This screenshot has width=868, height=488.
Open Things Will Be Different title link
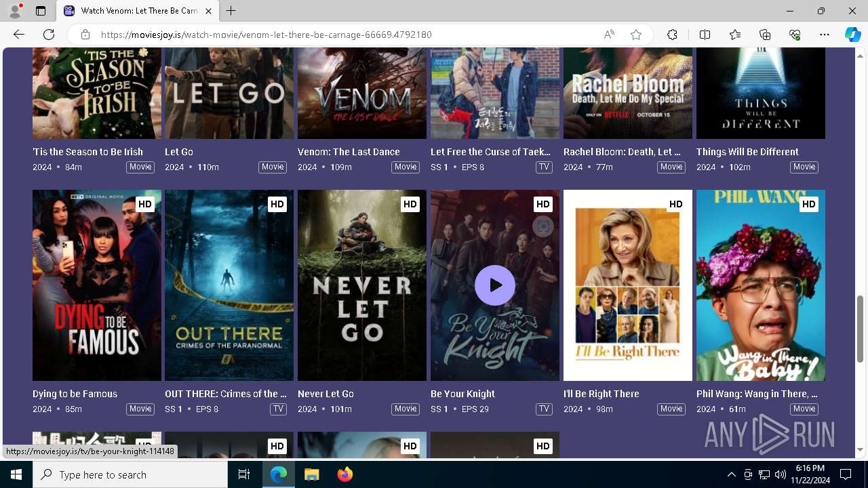747,152
